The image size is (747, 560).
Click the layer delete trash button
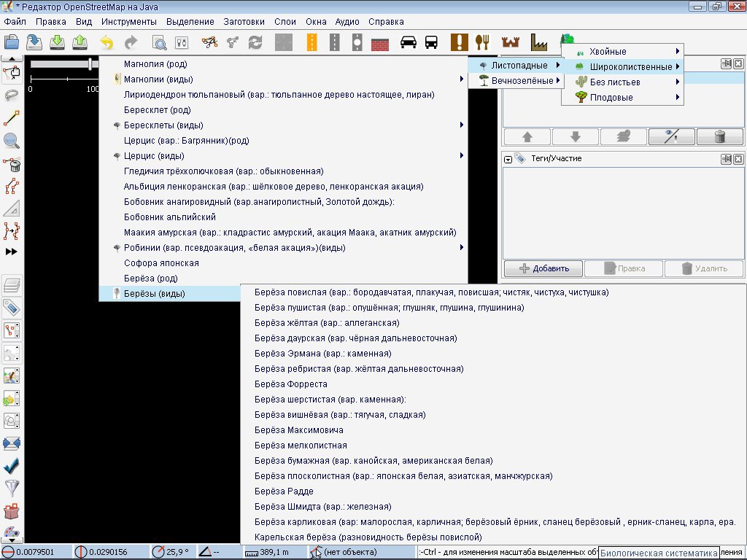point(719,136)
